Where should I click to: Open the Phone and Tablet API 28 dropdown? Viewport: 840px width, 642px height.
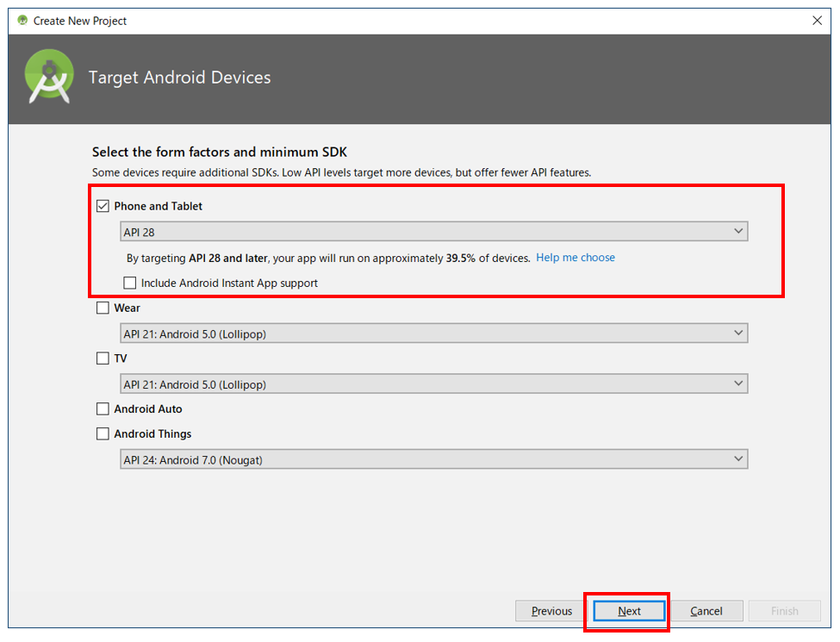(434, 232)
